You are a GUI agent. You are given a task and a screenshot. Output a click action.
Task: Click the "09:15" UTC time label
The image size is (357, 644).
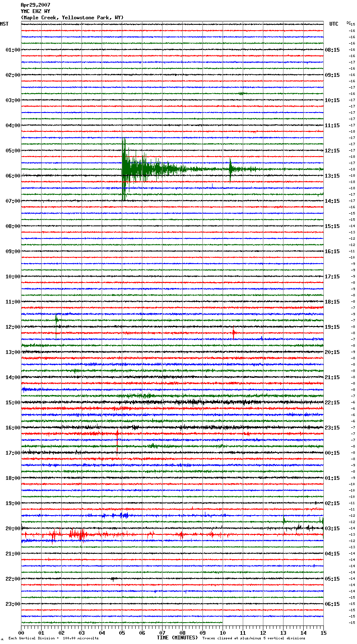coord(332,75)
